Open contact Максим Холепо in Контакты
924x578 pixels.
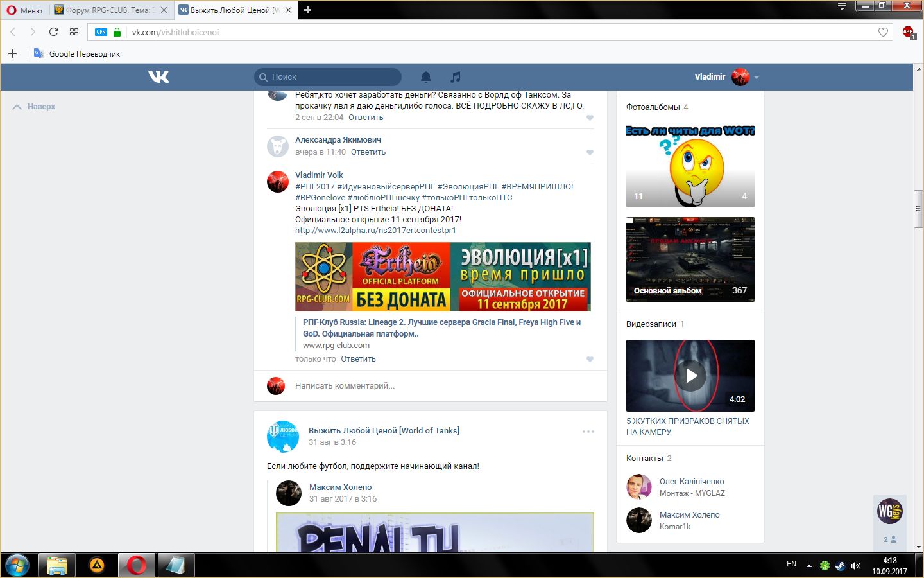click(x=689, y=515)
